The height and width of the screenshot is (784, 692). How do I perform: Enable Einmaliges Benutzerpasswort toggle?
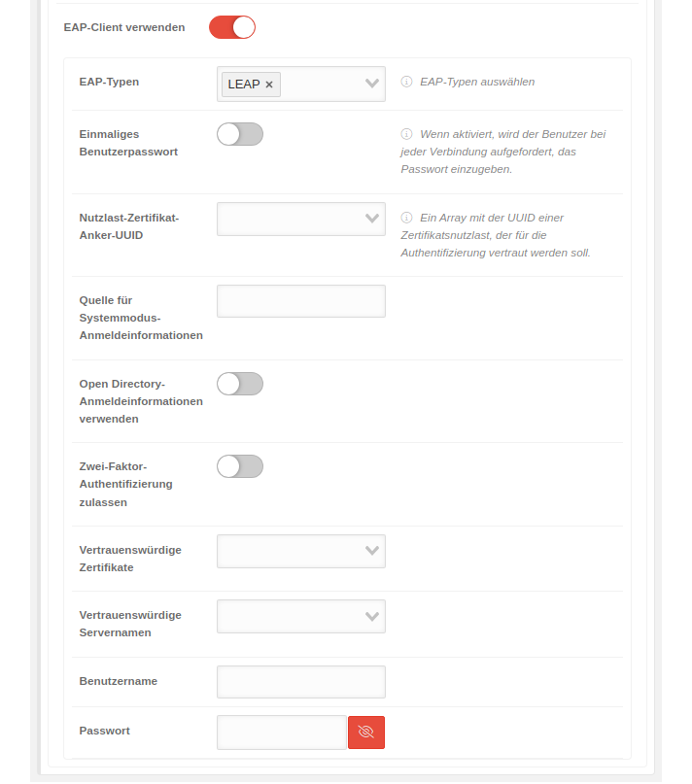coord(240,134)
